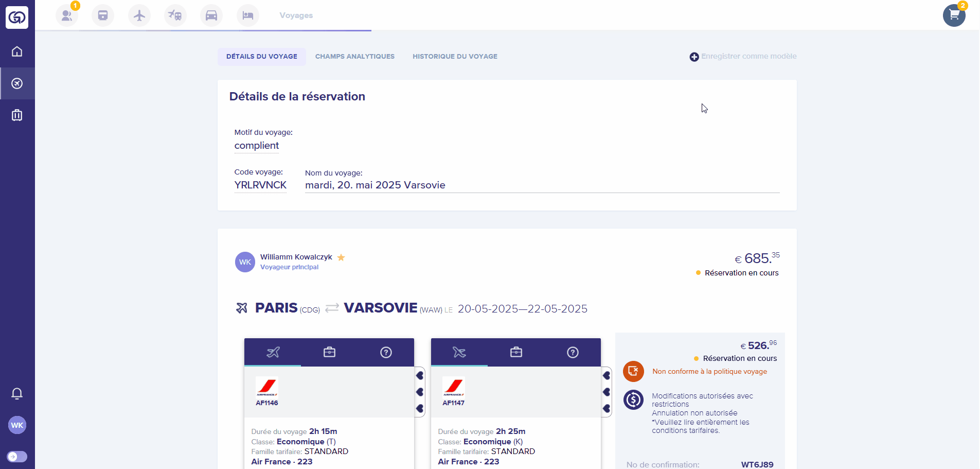Choose the combined flight and train icon
Viewport: 980px width, 469px height.
click(175, 15)
